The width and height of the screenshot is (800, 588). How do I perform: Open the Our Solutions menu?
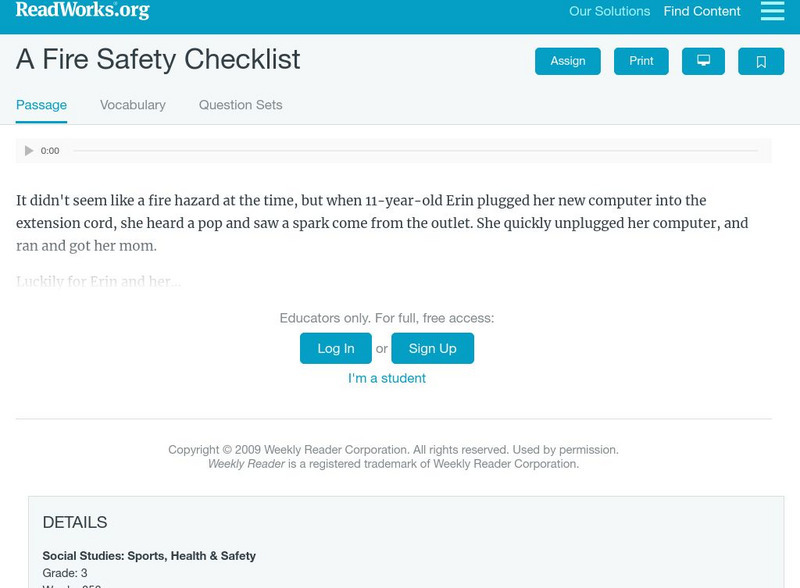[611, 12]
